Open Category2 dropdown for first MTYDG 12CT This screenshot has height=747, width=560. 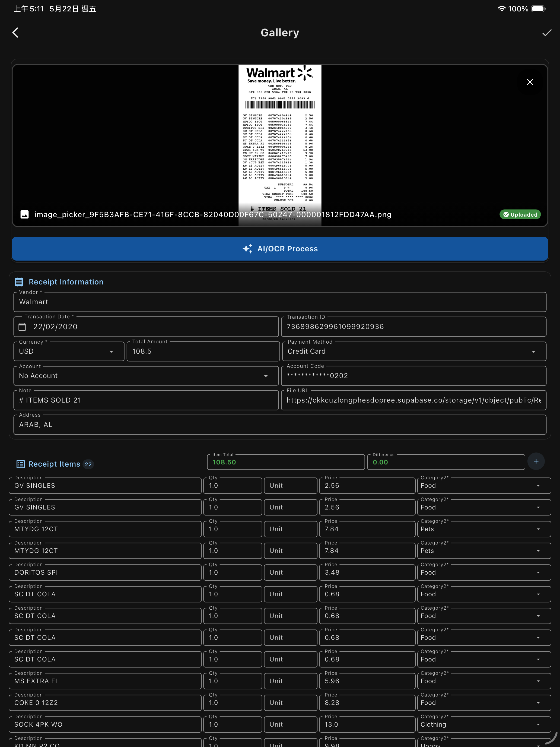[484, 529]
